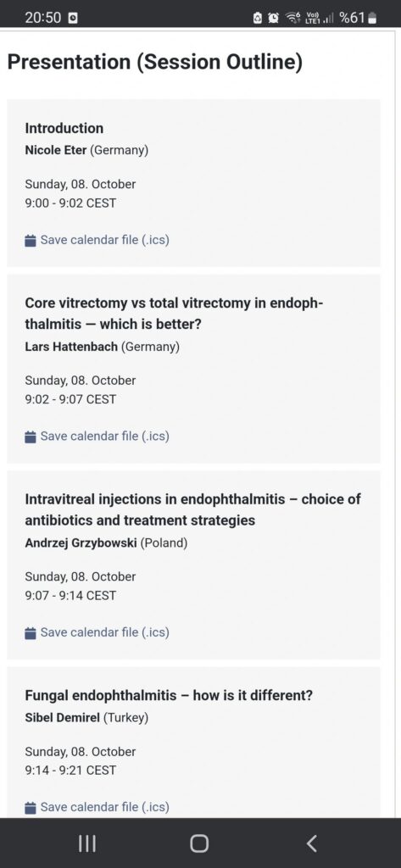Screen dimensions: 401x868
Task: Tap the Presentation (Session Outline) heading
Action: (155, 63)
